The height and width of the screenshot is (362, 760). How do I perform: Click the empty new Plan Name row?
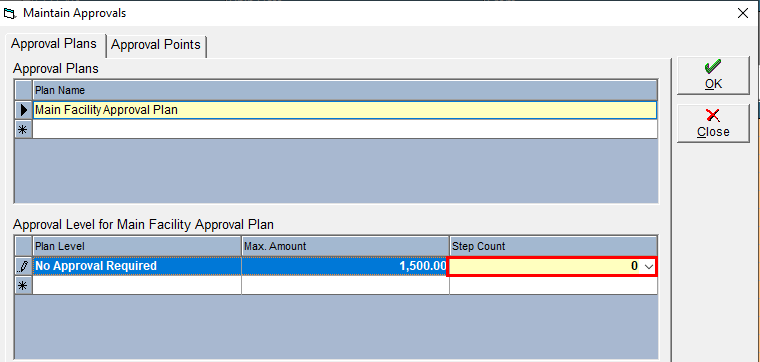point(345,129)
